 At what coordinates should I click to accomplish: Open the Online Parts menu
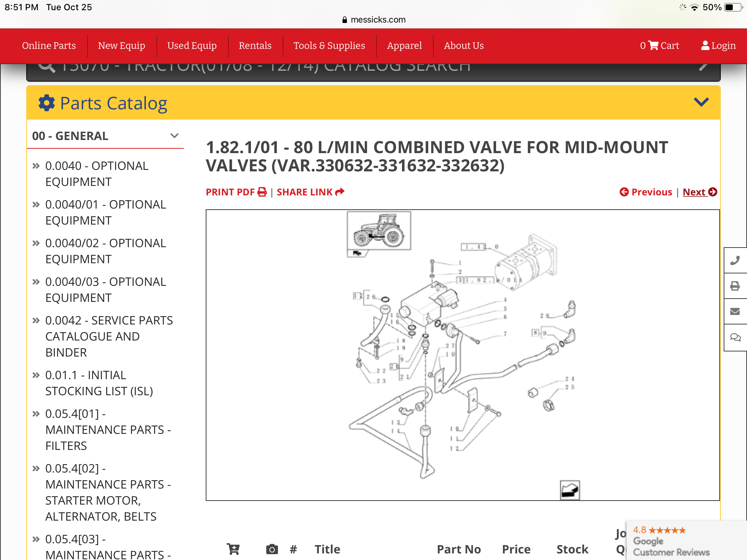(49, 46)
